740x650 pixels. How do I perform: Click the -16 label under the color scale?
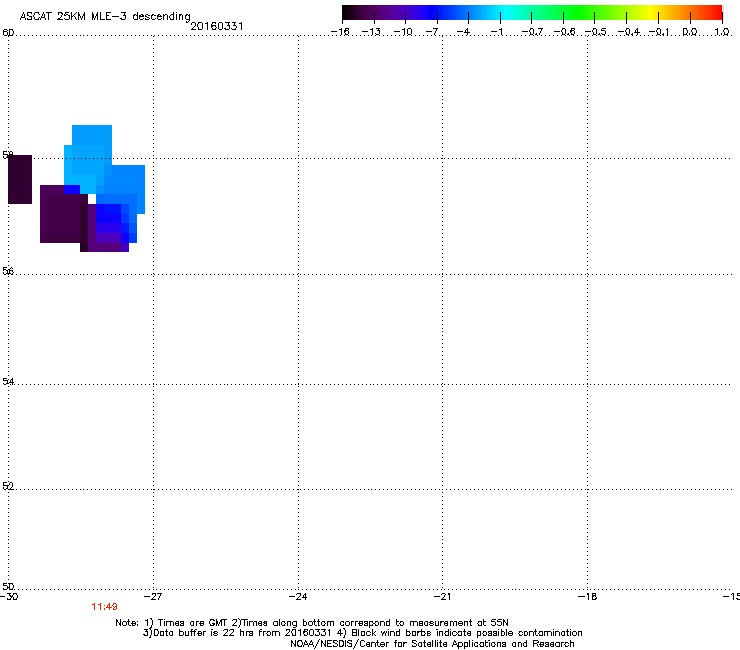[340, 32]
